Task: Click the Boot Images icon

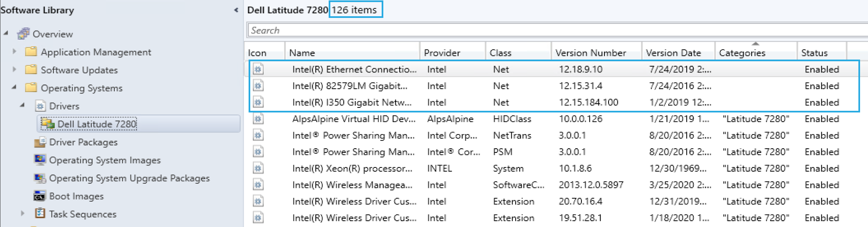Action: pos(40,196)
